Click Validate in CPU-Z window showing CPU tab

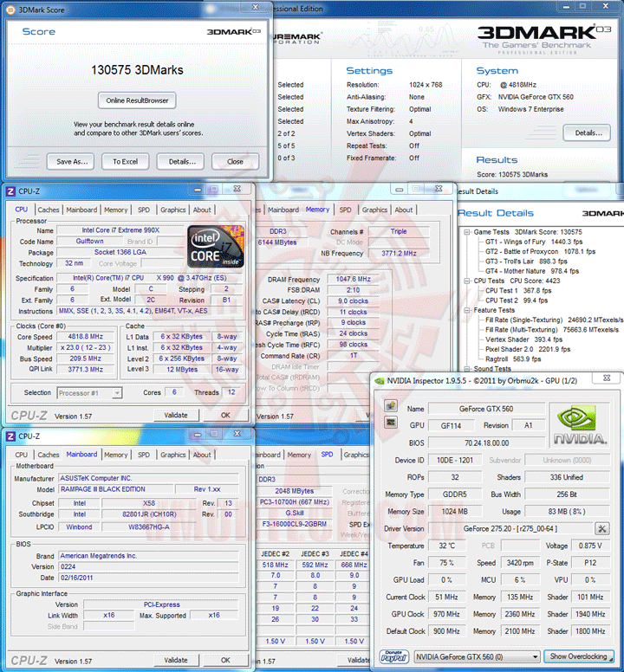176,415
